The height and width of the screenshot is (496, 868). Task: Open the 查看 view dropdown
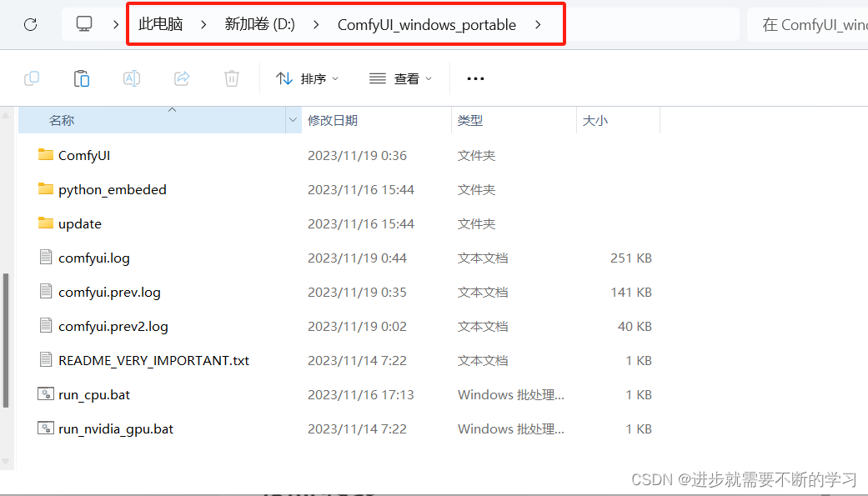point(400,78)
